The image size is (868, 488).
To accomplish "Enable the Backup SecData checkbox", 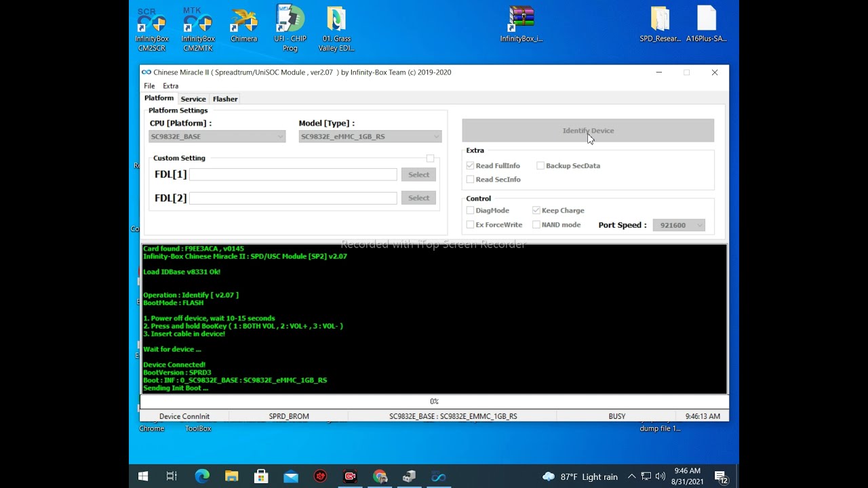I will 540,165.
